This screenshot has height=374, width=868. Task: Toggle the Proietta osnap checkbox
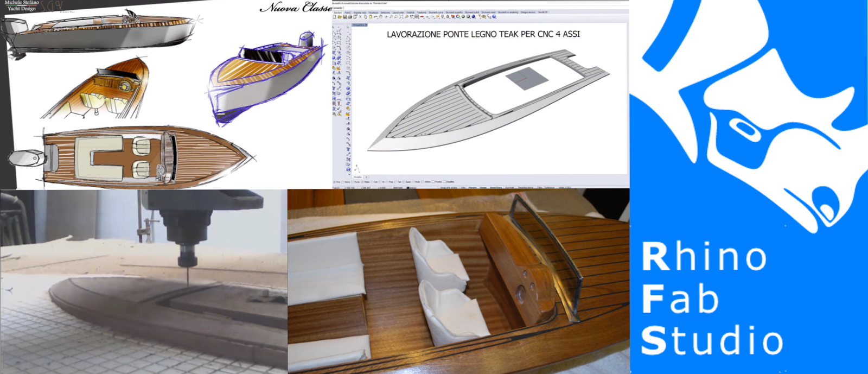point(433,182)
